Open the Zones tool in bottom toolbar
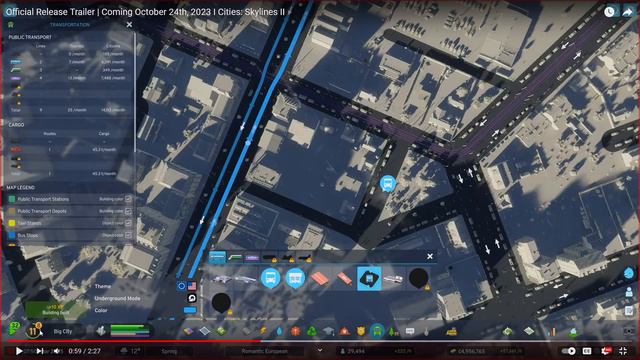The height and width of the screenshot is (360, 640). [188, 331]
